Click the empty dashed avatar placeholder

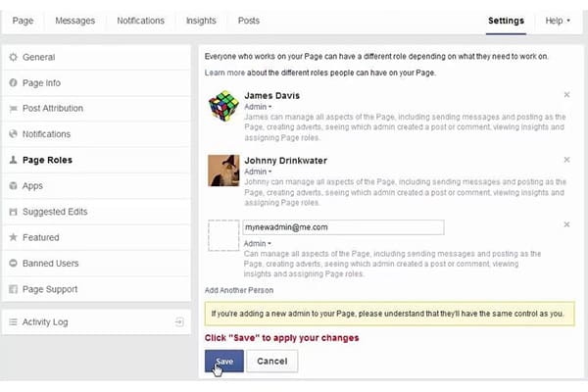[x=223, y=235]
